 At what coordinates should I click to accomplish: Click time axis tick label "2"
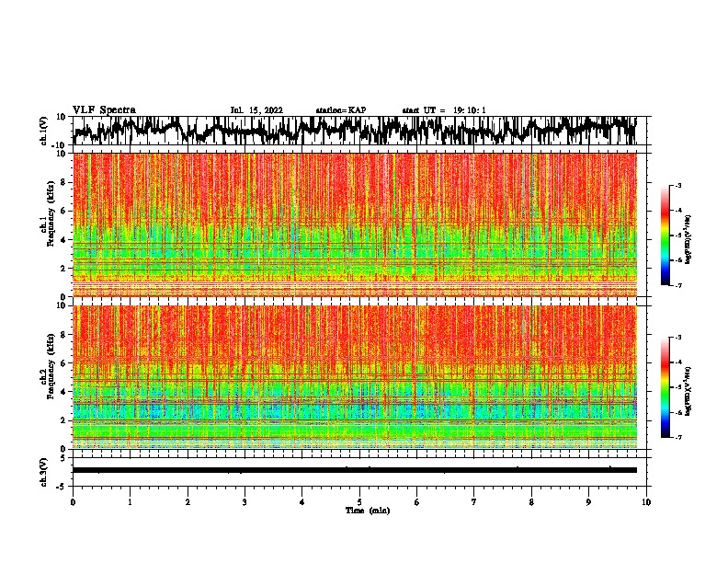188,502
